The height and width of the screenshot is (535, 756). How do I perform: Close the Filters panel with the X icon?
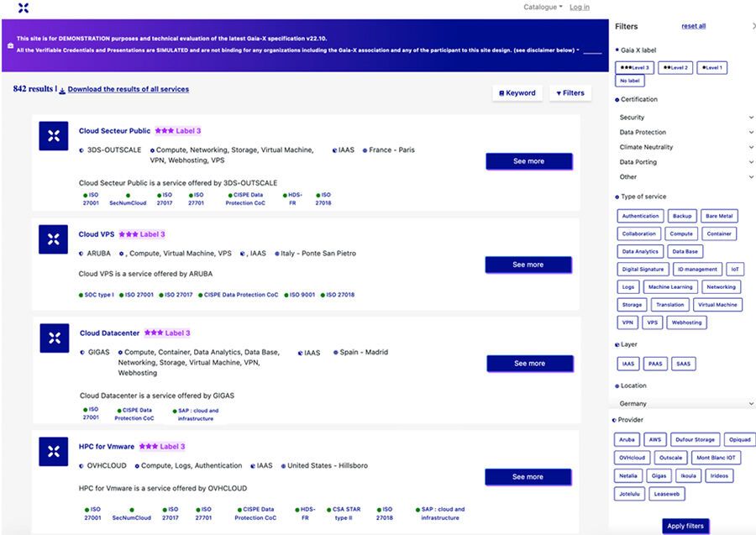(753, 27)
